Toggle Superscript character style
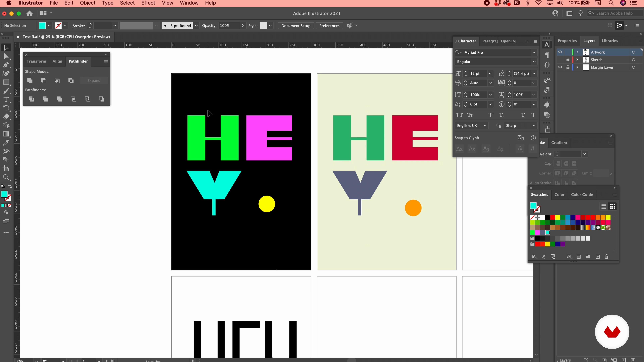Screen dimensions: 644x362 point(491,115)
